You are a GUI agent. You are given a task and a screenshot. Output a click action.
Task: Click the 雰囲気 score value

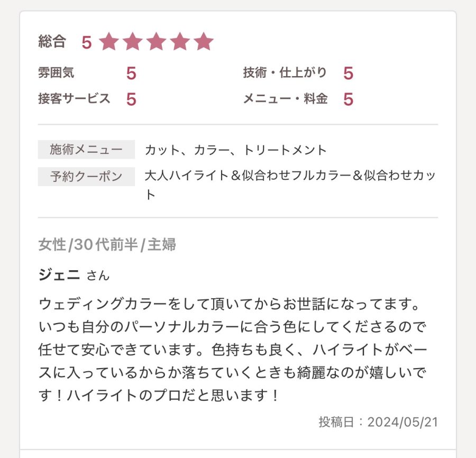click(131, 74)
